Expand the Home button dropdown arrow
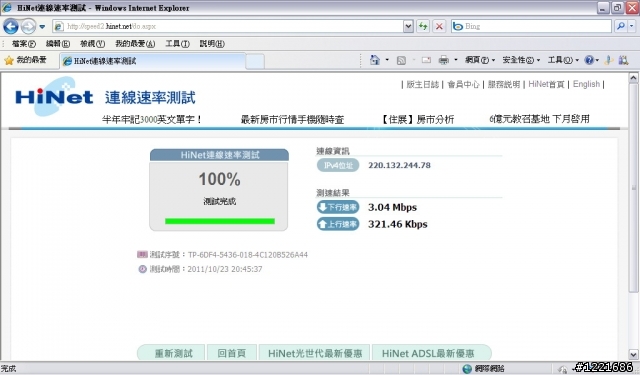This screenshot has width=640, height=375. pos(387,60)
